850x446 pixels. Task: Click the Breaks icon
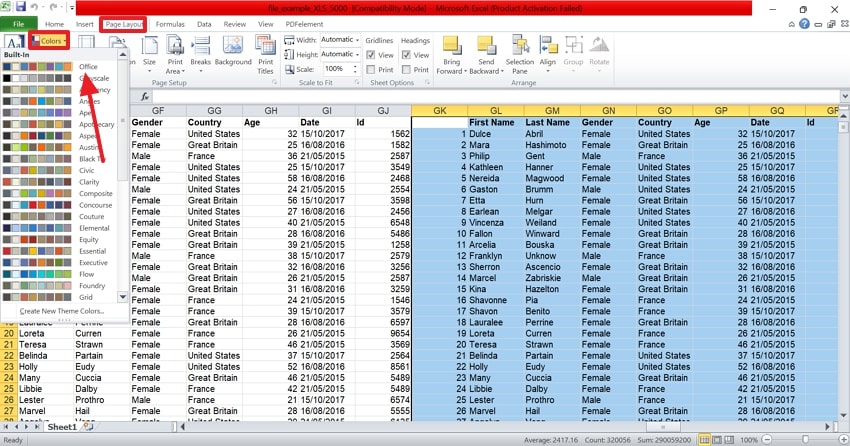coord(201,46)
